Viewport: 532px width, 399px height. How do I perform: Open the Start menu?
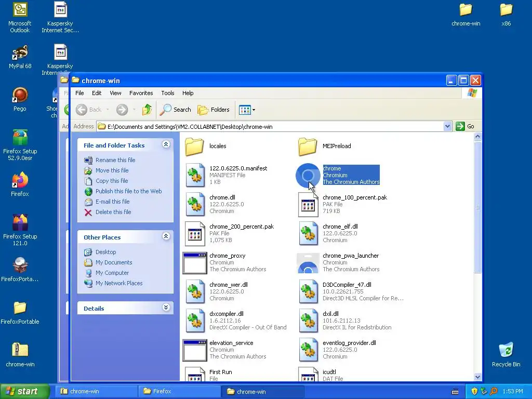click(x=25, y=391)
